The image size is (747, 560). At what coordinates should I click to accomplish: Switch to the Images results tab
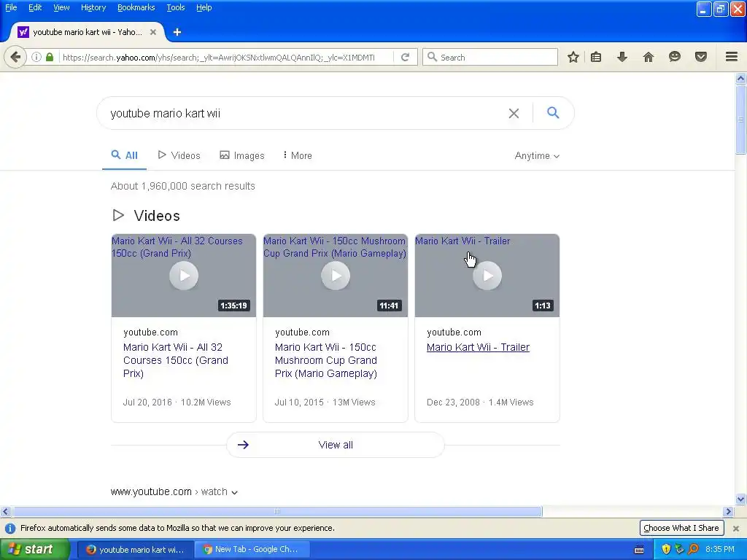click(x=242, y=155)
